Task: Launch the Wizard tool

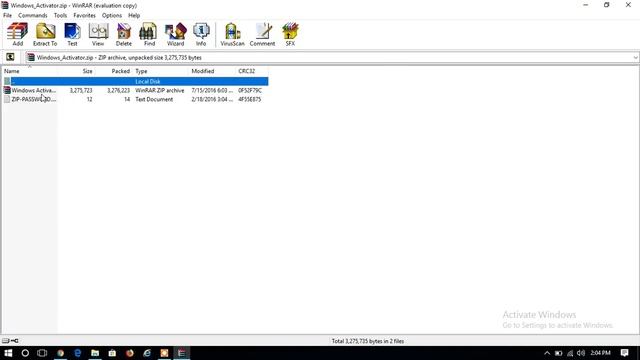Action: point(175,34)
